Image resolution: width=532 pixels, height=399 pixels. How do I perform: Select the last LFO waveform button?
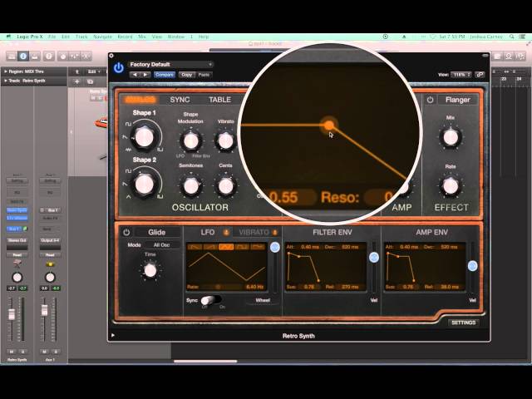point(258,247)
